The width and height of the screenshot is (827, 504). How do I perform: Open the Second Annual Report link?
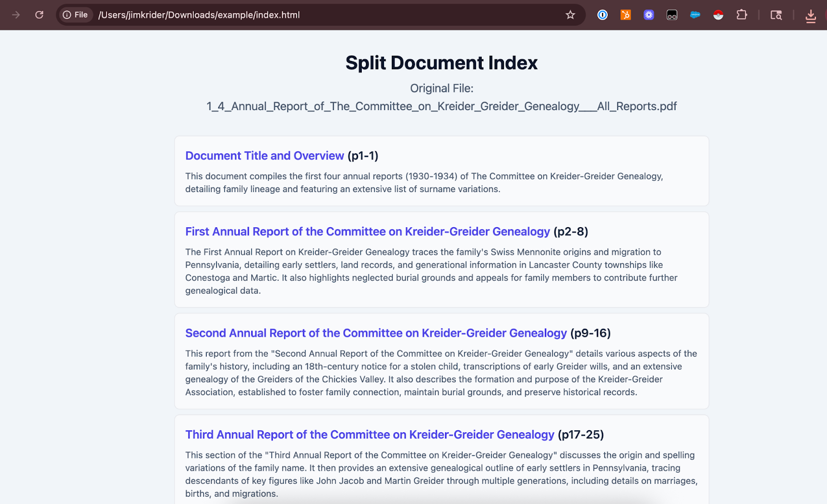pyautogui.click(x=376, y=333)
